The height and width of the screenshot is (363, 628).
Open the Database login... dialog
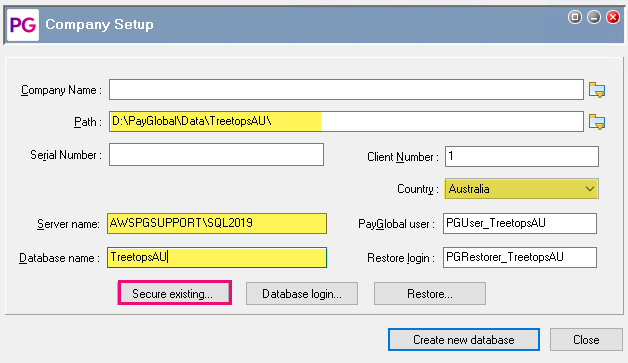[x=302, y=294]
